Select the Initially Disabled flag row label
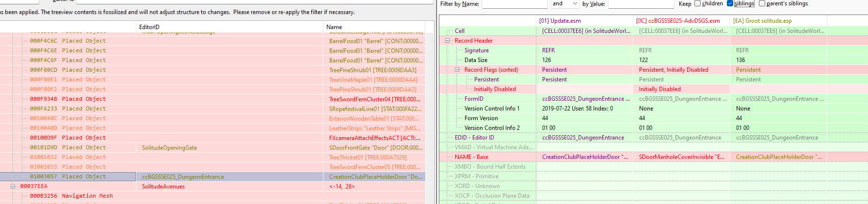868x204 pixels. point(495,89)
